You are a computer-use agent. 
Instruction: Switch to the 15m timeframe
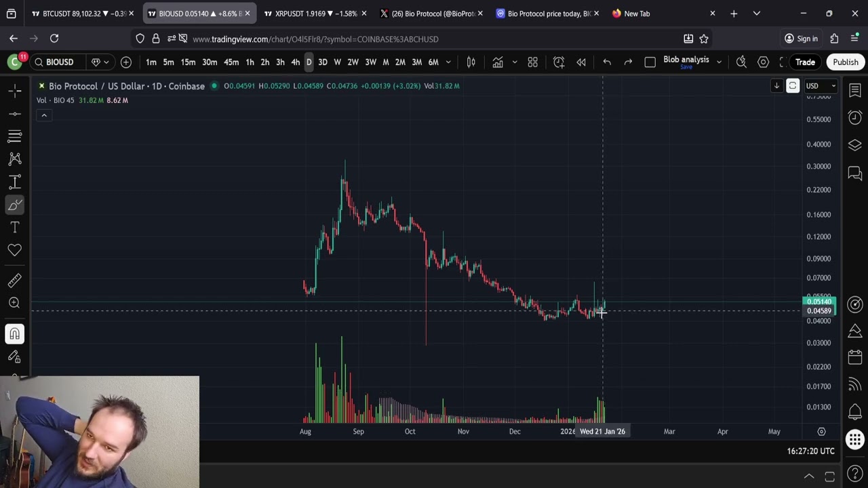point(188,62)
